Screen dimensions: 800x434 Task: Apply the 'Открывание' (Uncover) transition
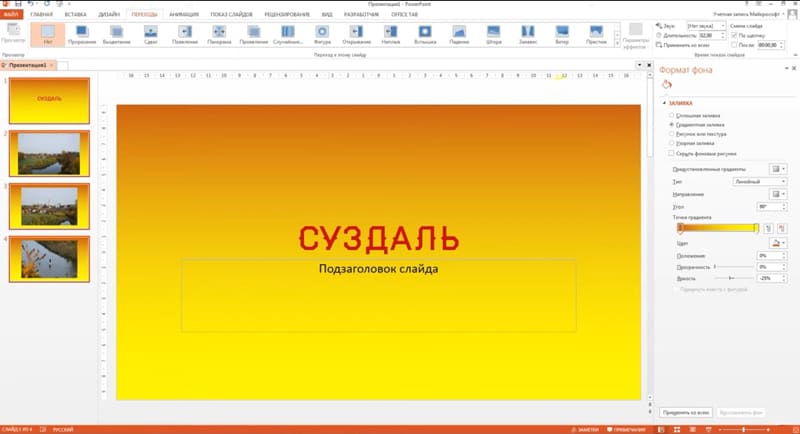[x=356, y=34]
